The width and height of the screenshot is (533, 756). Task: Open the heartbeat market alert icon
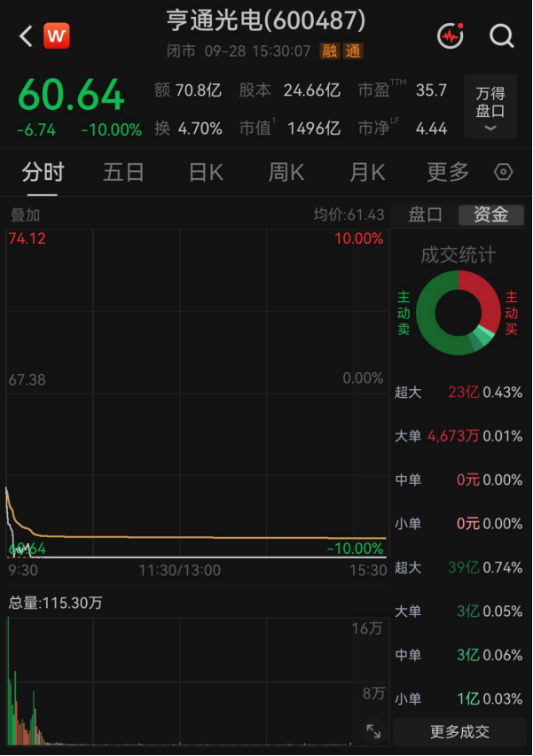(x=450, y=35)
